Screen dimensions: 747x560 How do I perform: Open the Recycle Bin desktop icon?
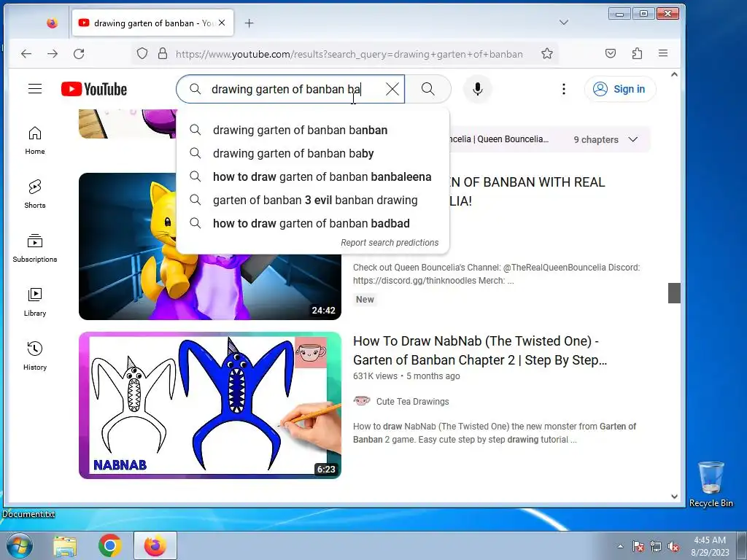[x=711, y=484]
